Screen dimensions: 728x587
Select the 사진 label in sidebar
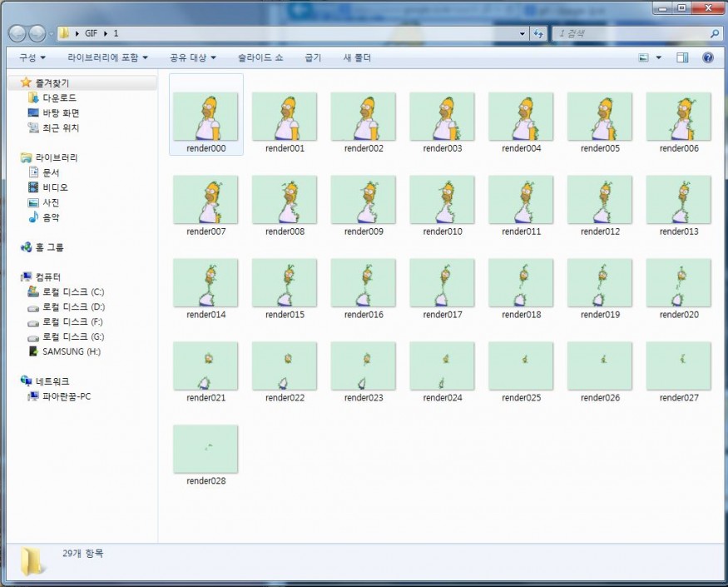[51, 202]
